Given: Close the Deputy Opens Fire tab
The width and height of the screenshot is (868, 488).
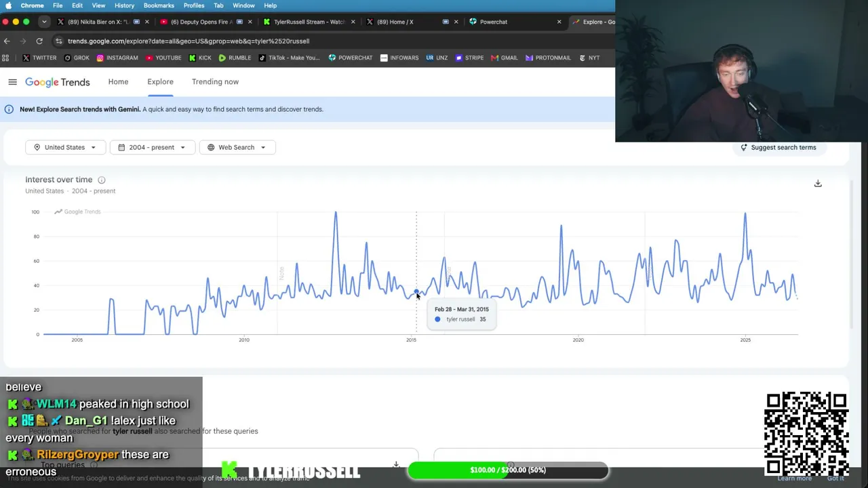Looking at the screenshot, I should coord(250,22).
